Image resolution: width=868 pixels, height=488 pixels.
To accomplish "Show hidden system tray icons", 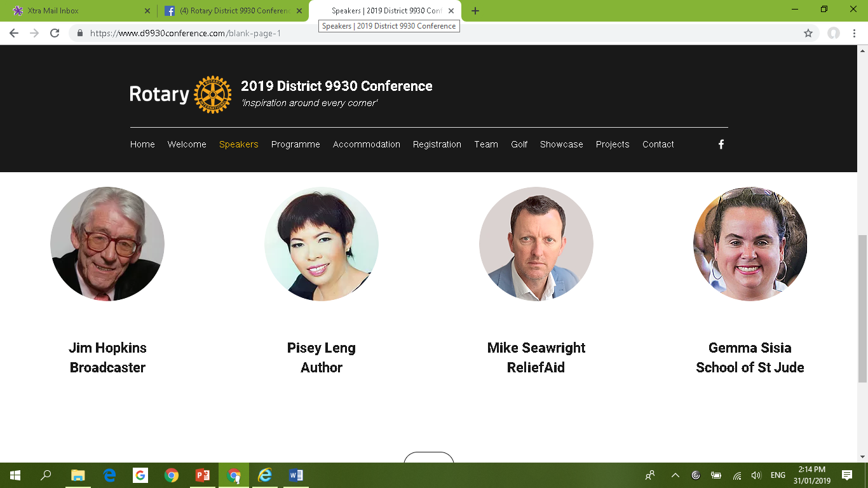I will [675, 475].
